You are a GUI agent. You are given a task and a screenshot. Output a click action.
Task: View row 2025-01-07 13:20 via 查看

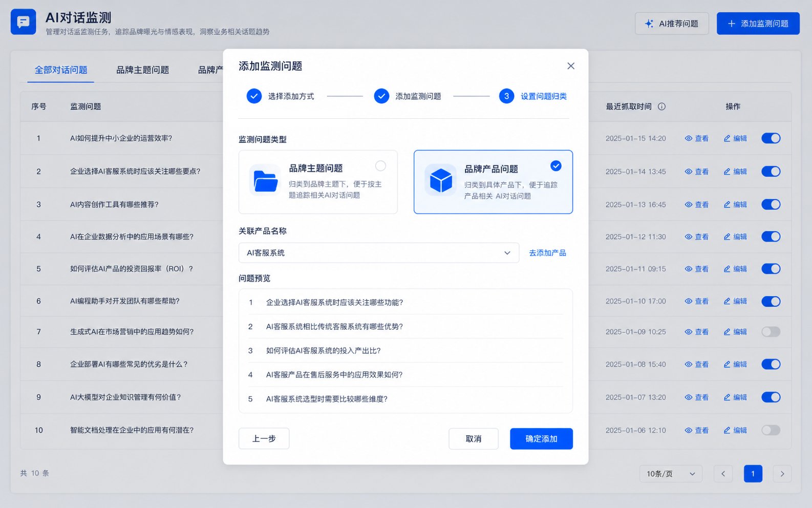(x=697, y=397)
